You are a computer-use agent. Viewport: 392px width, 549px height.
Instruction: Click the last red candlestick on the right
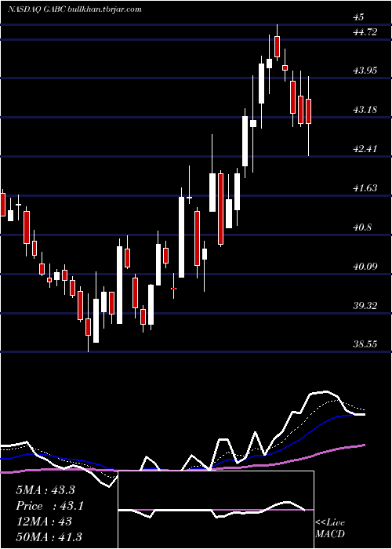(x=308, y=111)
